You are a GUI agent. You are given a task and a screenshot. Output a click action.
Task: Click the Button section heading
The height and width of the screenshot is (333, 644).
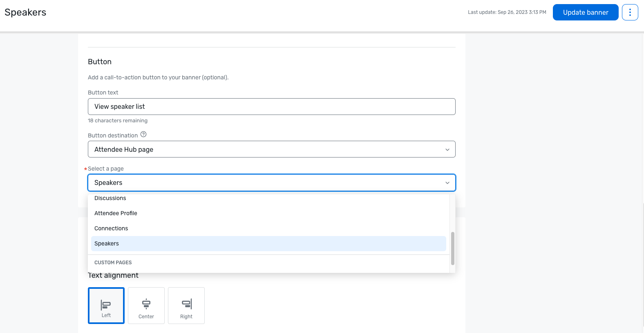(x=100, y=62)
